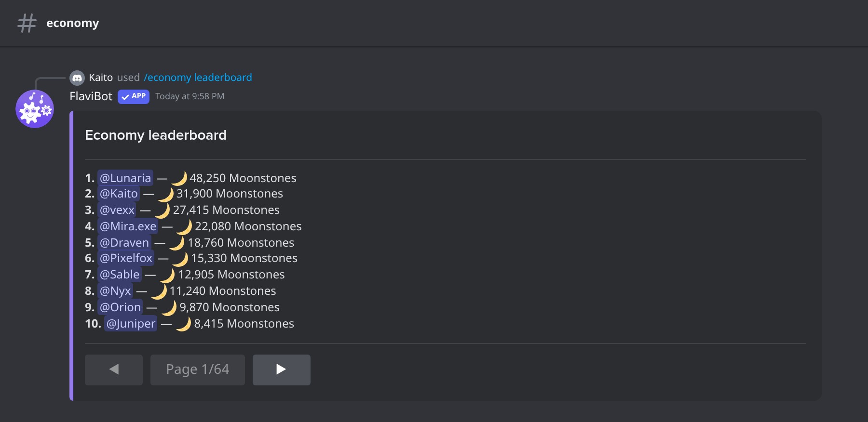Click the moon emoji beside 27,415 Moonstones

coord(163,210)
